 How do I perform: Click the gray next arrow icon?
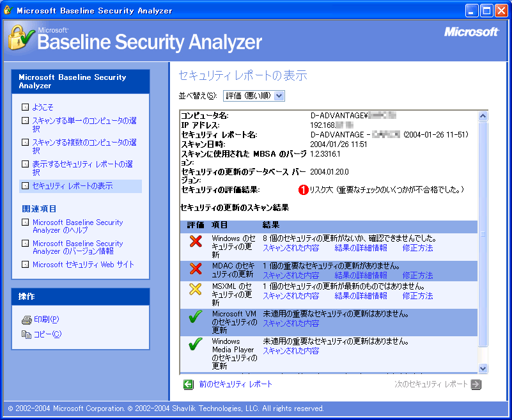[476, 384]
